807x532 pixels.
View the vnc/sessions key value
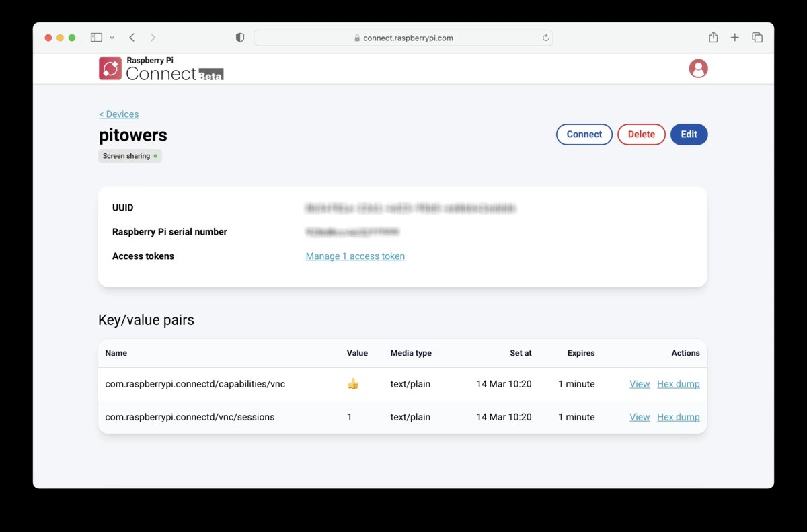(640, 417)
